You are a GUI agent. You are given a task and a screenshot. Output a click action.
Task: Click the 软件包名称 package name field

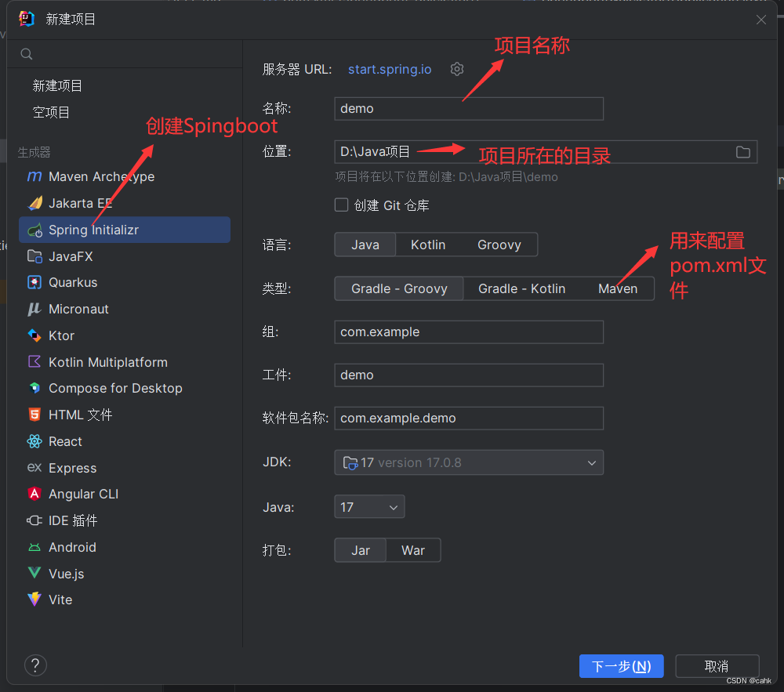pos(469,418)
